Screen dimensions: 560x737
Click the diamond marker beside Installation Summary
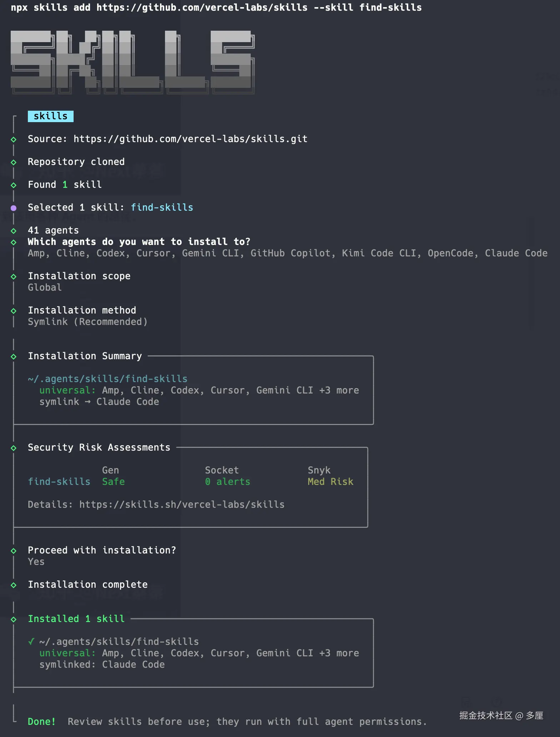(14, 356)
